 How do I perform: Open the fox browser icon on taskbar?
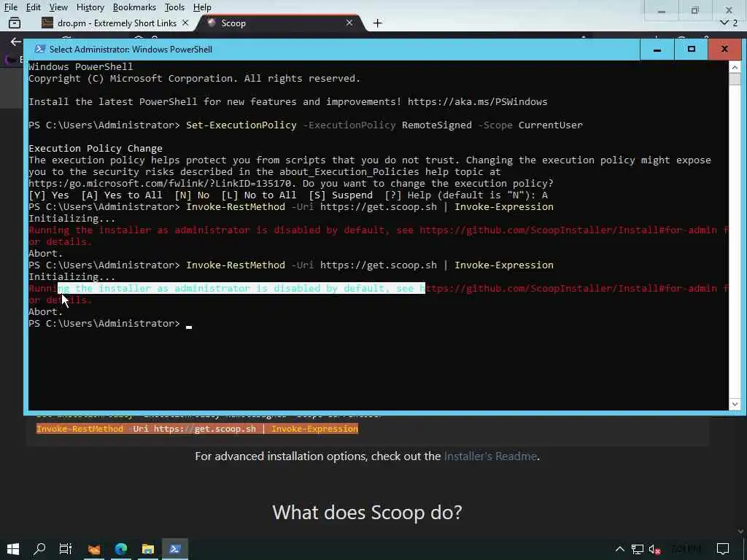[94, 549]
